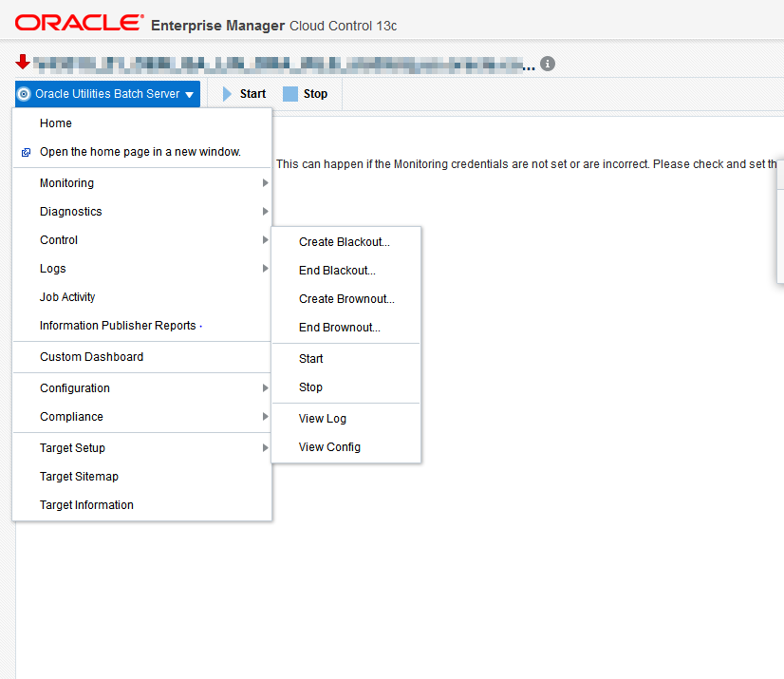Choose Open the home page in a new window

coord(142,152)
